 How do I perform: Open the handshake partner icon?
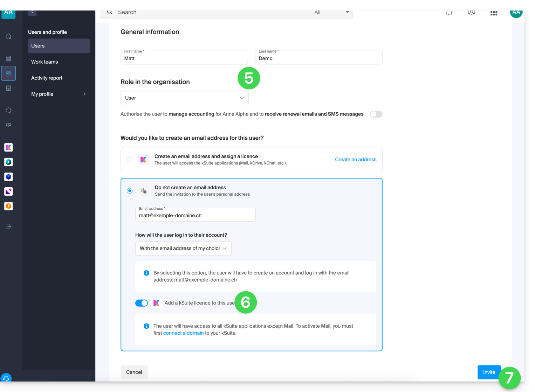click(8, 125)
